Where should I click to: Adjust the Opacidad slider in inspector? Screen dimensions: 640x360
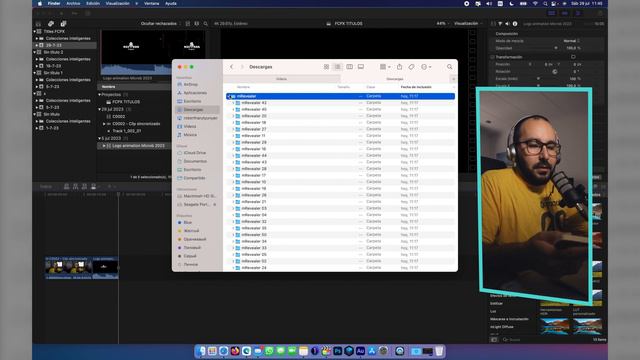pyautogui.click(x=556, y=48)
